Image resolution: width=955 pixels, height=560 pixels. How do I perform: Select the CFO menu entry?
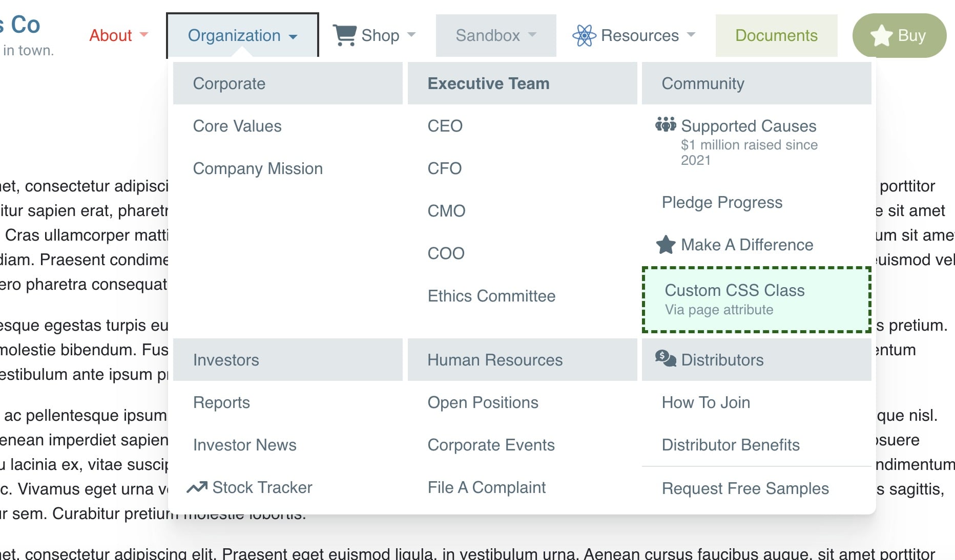tap(444, 168)
